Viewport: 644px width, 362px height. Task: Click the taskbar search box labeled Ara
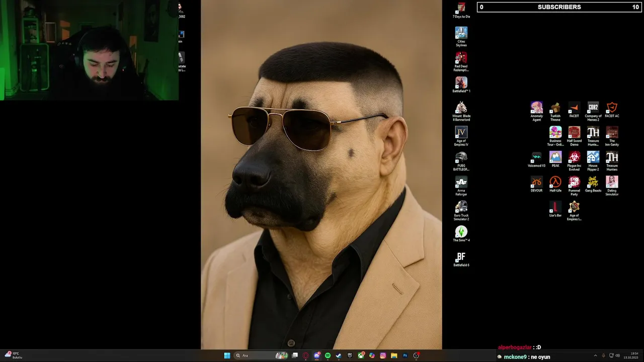261,355
